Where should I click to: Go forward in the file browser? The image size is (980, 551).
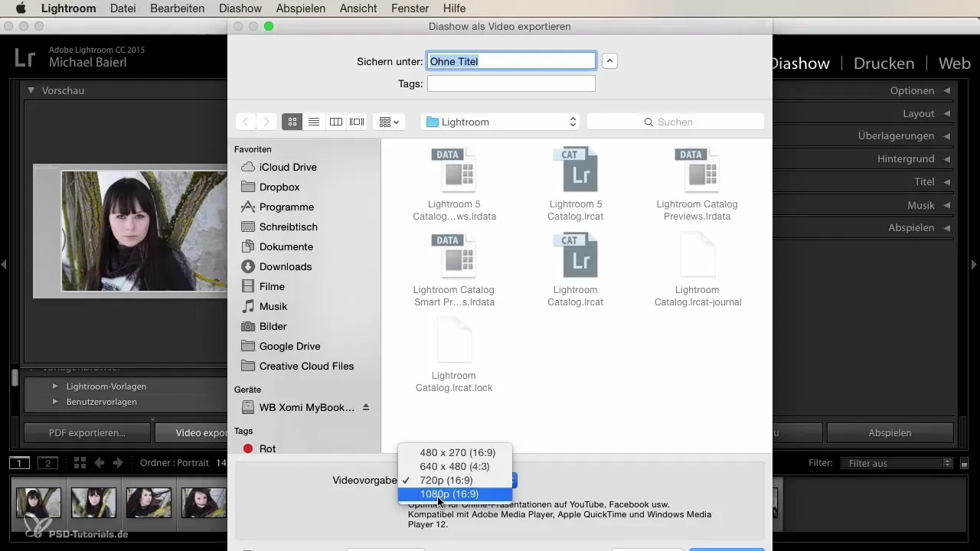(266, 122)
